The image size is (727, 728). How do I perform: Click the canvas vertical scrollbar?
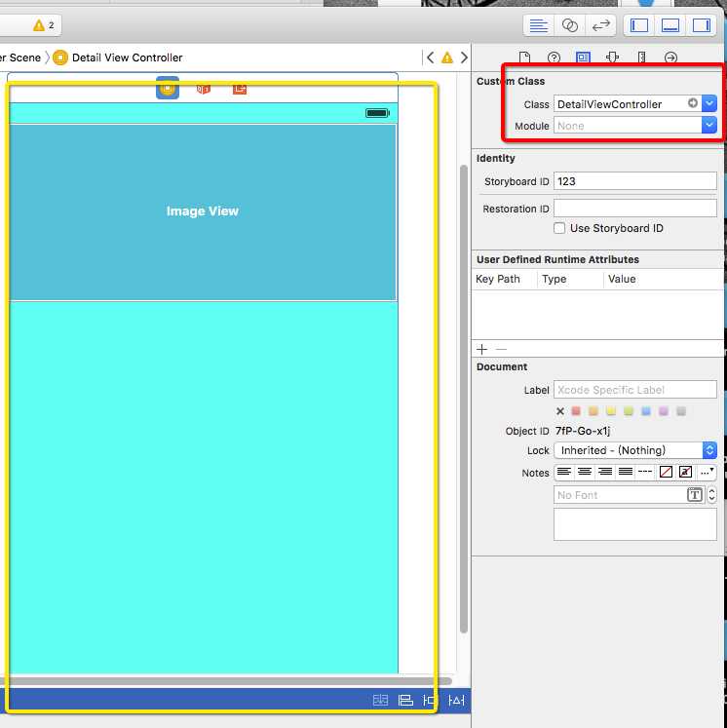point(463,399)
